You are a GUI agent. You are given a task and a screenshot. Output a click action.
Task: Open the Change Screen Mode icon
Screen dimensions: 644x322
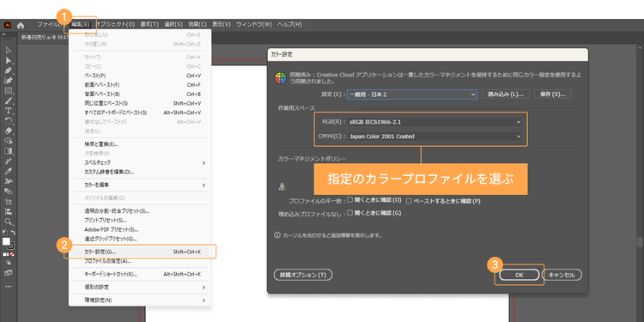[x=9, y=273]
